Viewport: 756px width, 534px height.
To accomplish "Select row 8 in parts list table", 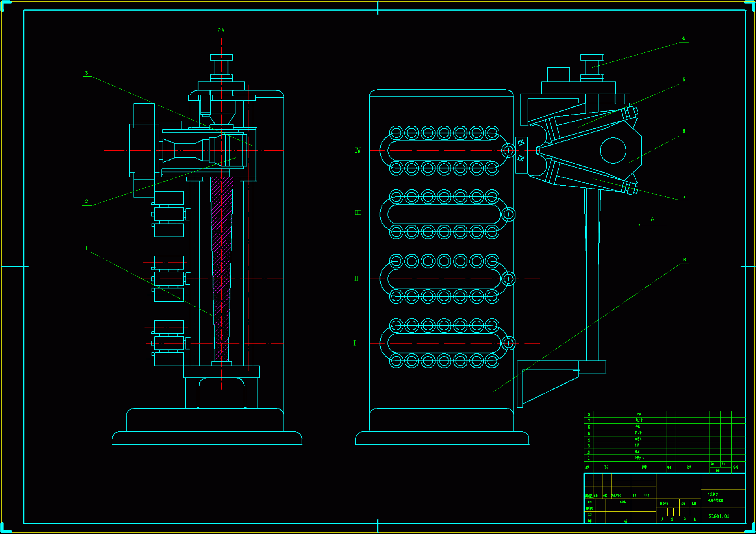I will click(x=638, y=414).
